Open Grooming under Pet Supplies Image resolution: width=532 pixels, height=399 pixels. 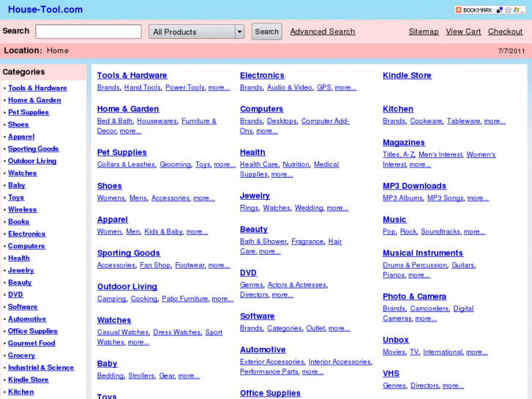pyautogui.click(x=176, y=165)
